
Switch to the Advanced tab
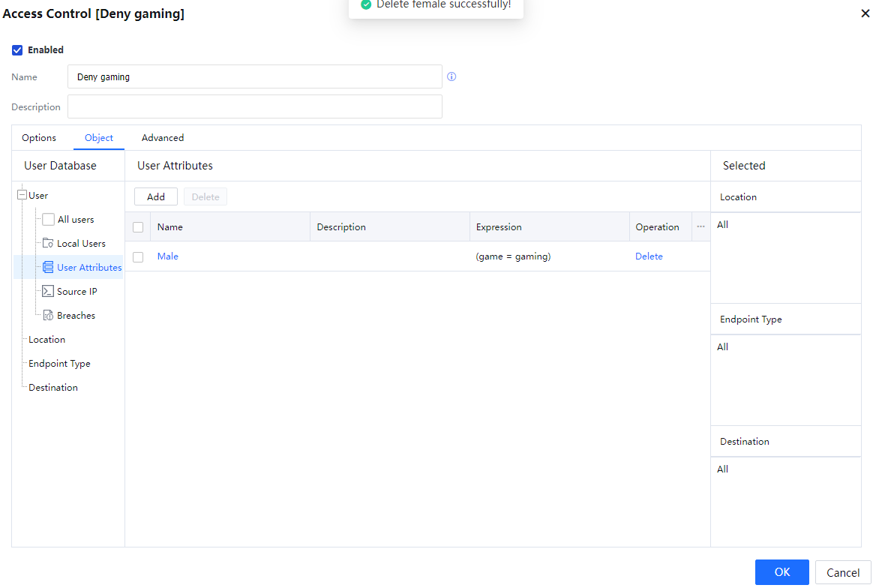pos(163,138)
